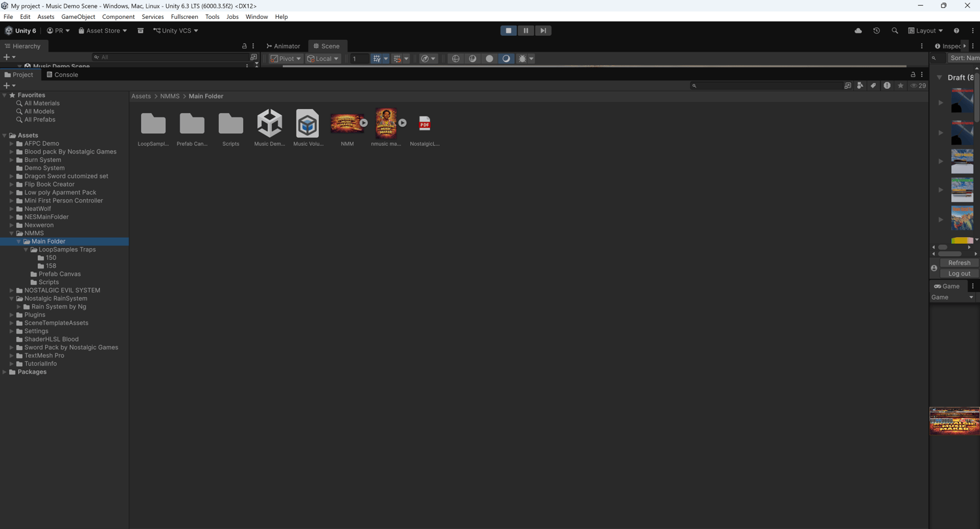The image size is (980, 529).
Task: Advance one frame with the Step button
Action: click(543, 31)
